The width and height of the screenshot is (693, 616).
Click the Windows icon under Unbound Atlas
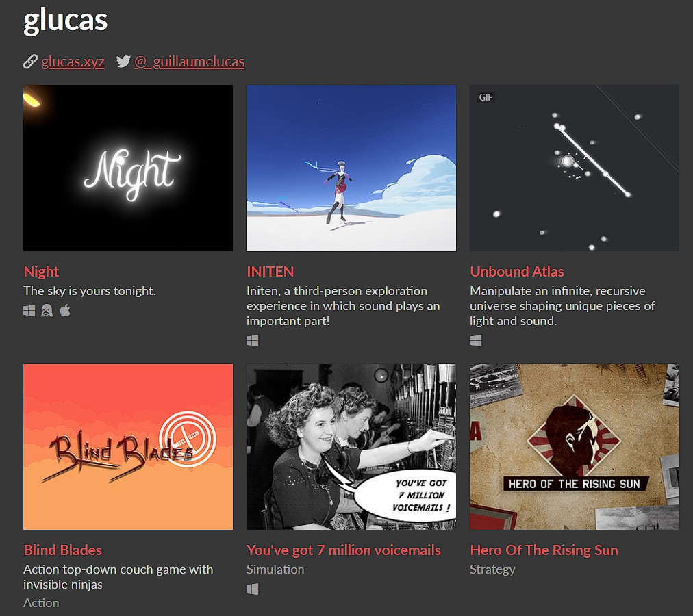475,341
